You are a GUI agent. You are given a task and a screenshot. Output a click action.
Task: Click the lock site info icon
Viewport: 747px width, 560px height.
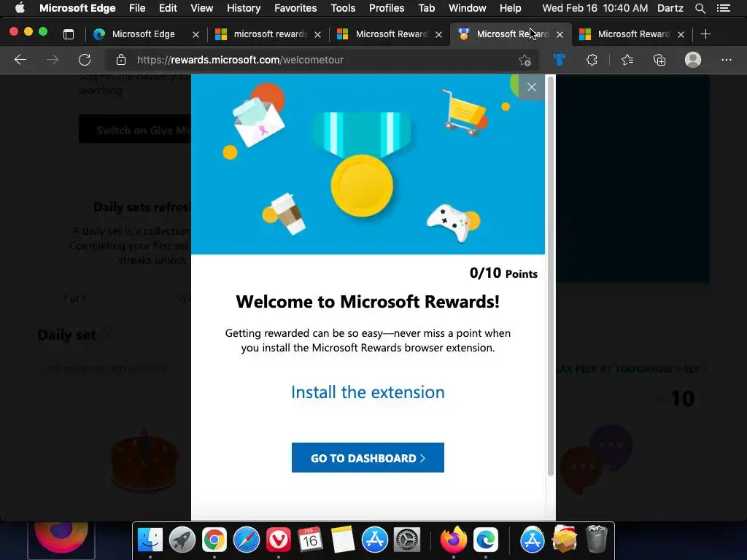pyautogui.click(x=121, y=60)
